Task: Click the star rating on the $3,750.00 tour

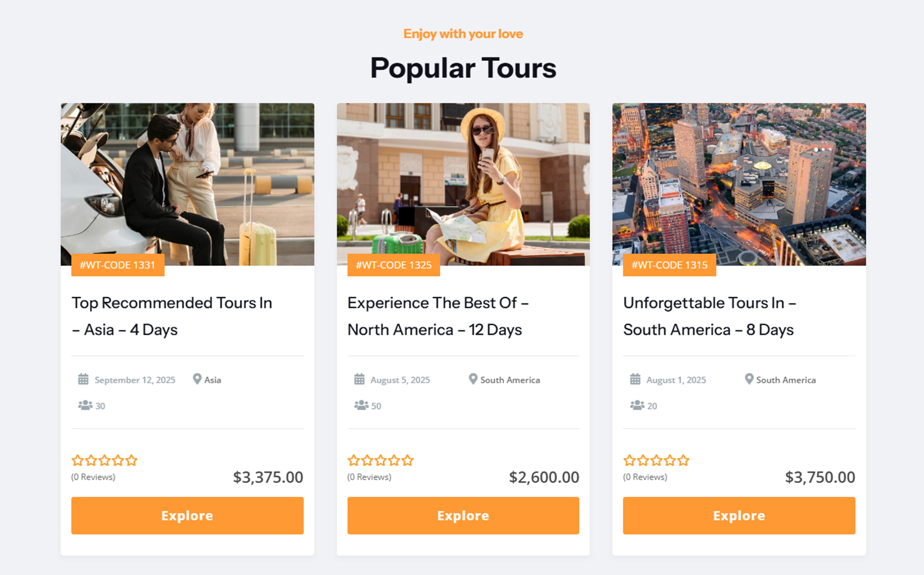Action: (x=656, y=460)
